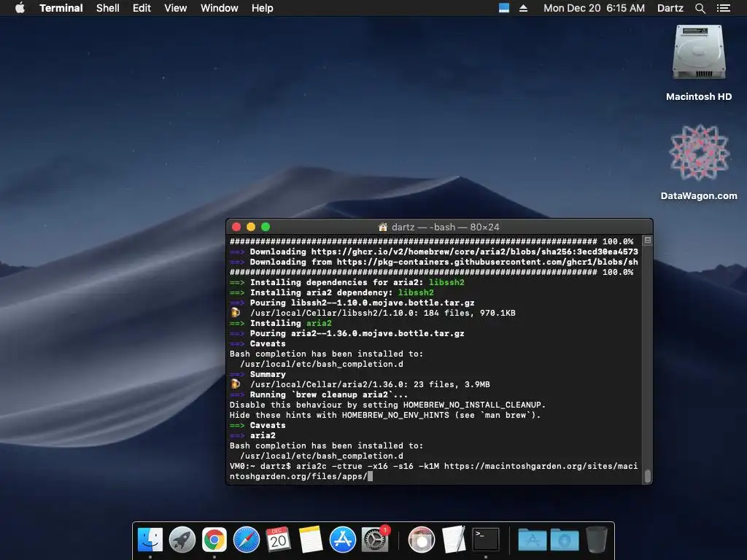Open the Window menu
The height and width of the screenshot is (560, 747).
point(219,8)
